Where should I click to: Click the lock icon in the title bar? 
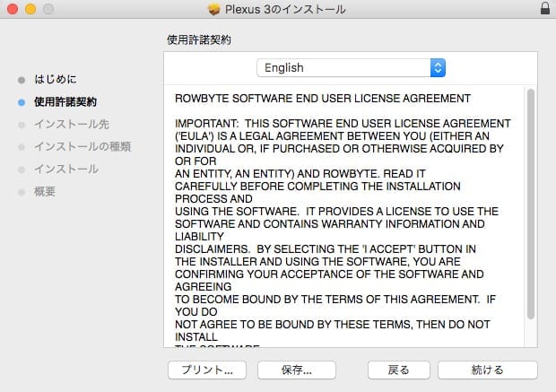[545, 8]
